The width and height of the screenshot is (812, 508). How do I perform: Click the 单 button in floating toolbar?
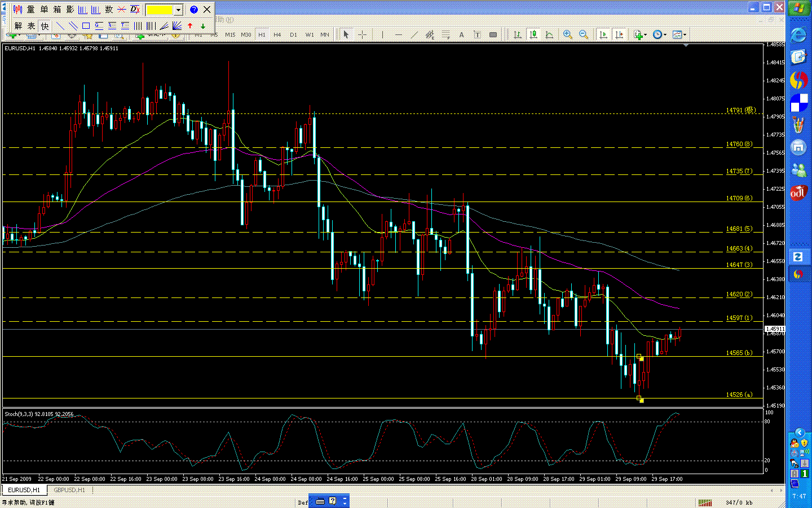click(x=44, y=10)
